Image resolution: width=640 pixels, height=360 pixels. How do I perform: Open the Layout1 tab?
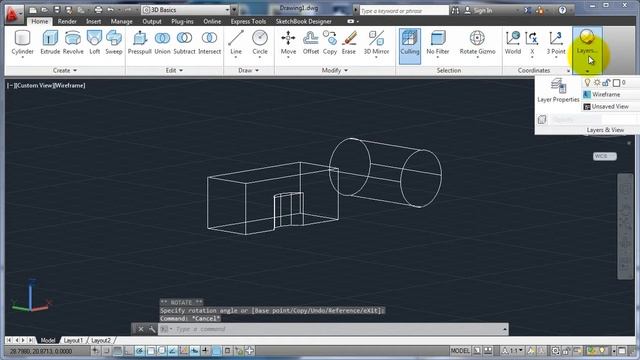tap(73, 340)
